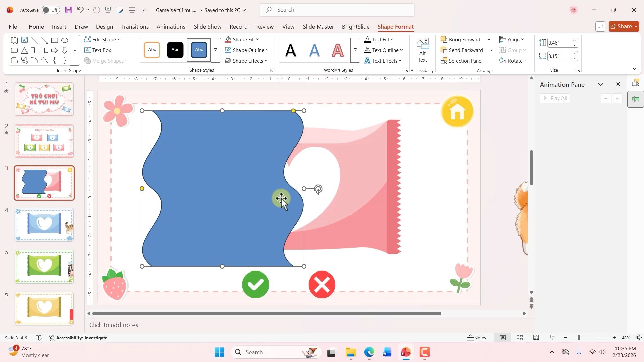Undo the last action
Screen dimensions: 644x362
click(80, 10)
